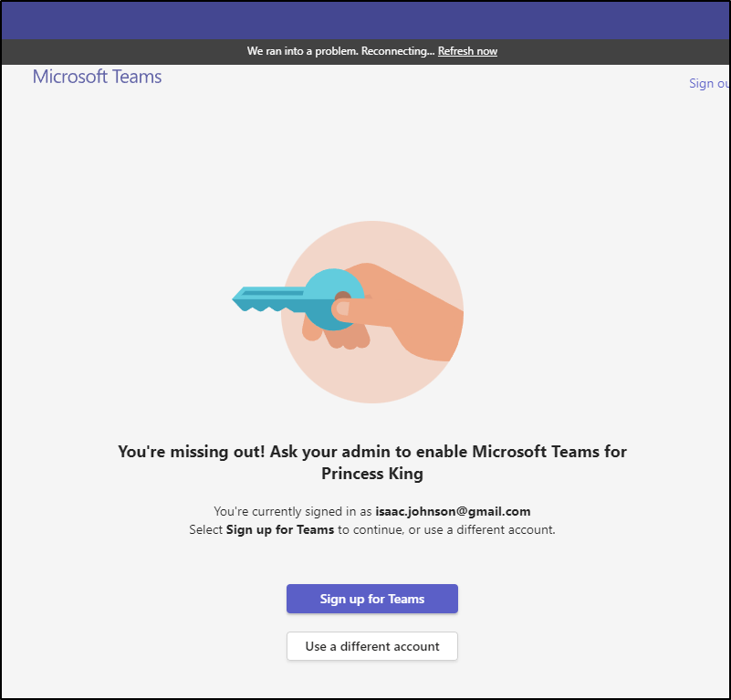Click the 'You're missing out!' heading

pyautogui.click(x=372, y=462)
